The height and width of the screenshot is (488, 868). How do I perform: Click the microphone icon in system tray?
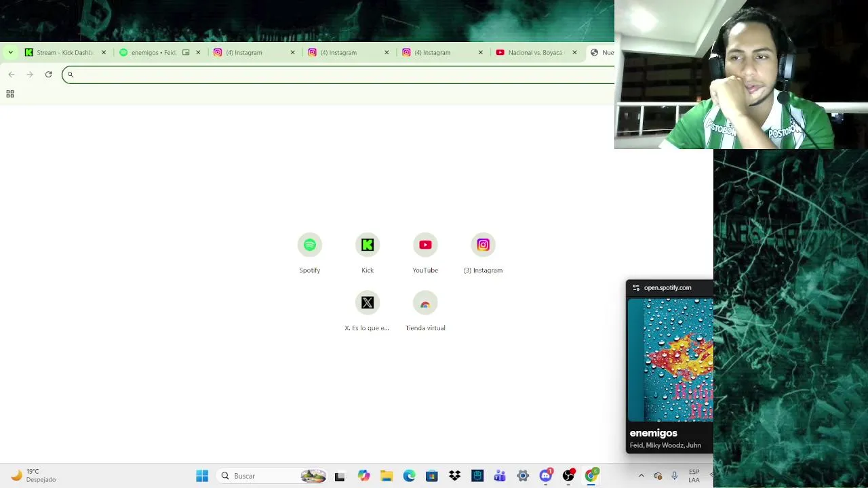674,476
